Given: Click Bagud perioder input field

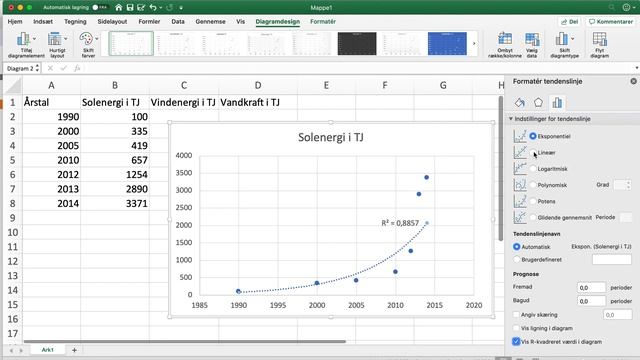Looking at the screenshot, I should tap(591, 301).
